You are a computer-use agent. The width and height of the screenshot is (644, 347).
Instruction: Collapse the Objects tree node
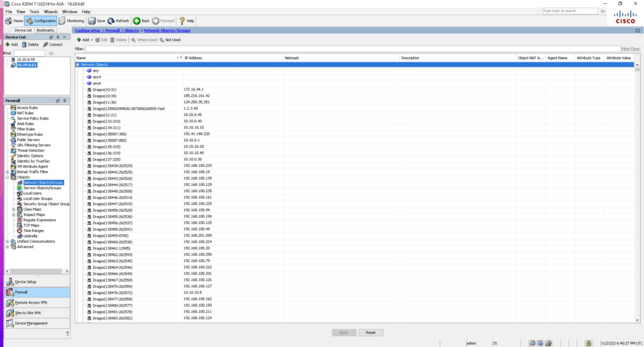click(x=7, y=177)
